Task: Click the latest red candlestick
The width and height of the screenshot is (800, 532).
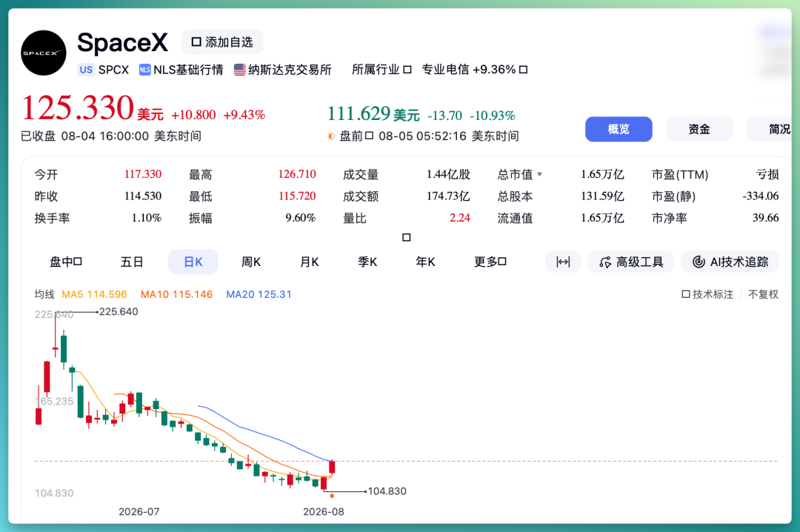Action: coord(332,467)
